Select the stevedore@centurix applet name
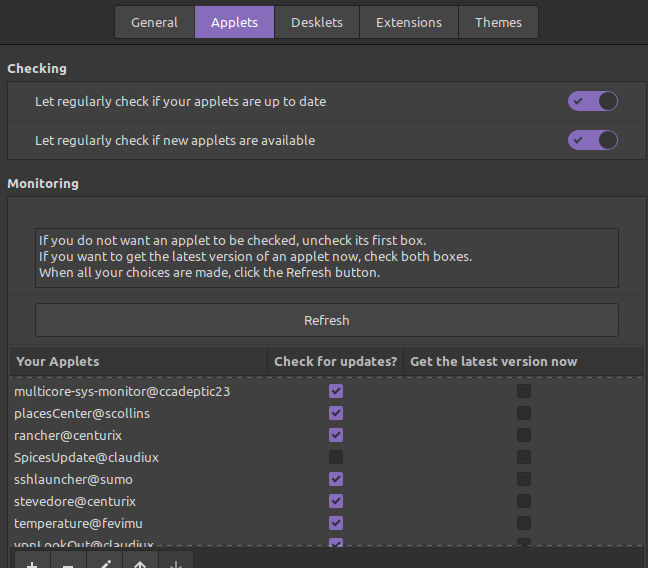 pyautogui.click(x=75, y=501)
